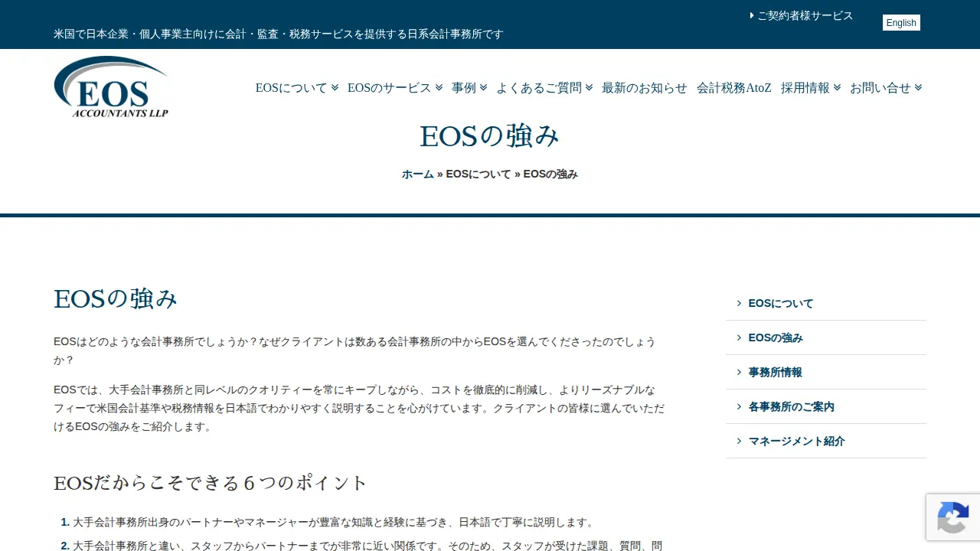Open the よくあるご質問 nav item
Image resolution: width=980 pixels, height=551 pixels.
pos(539,88)
